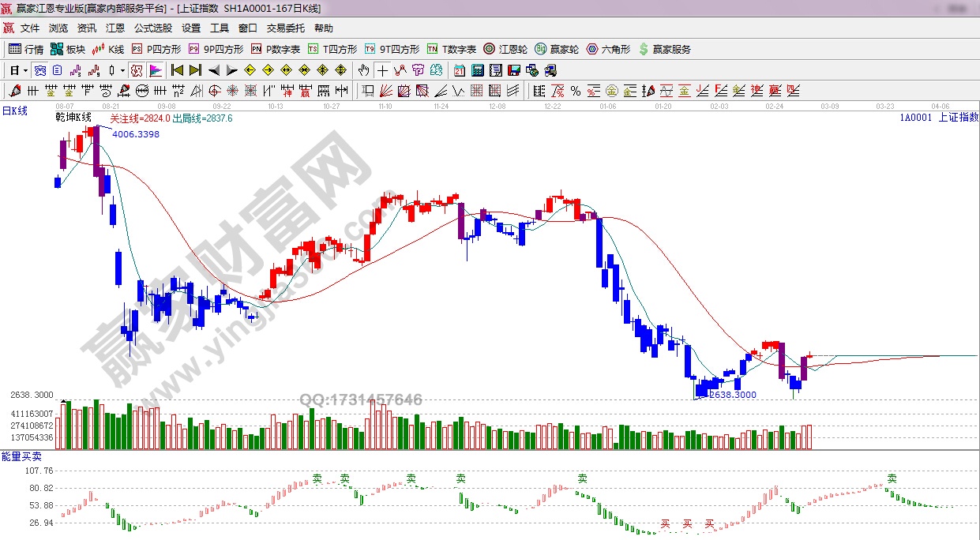Open the 文件 menu
The height and width of the screenshot is (540, 980).
point(30,28)
